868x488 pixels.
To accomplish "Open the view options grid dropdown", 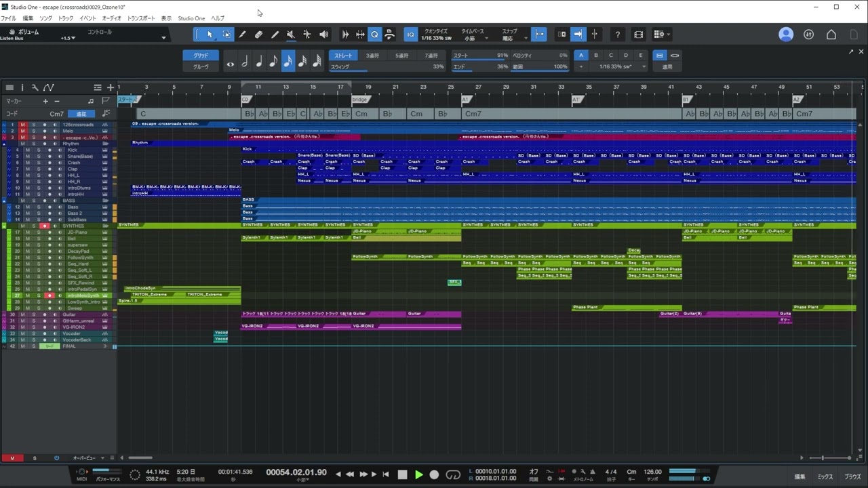I will pyautogui.click(x=661, y=35).
